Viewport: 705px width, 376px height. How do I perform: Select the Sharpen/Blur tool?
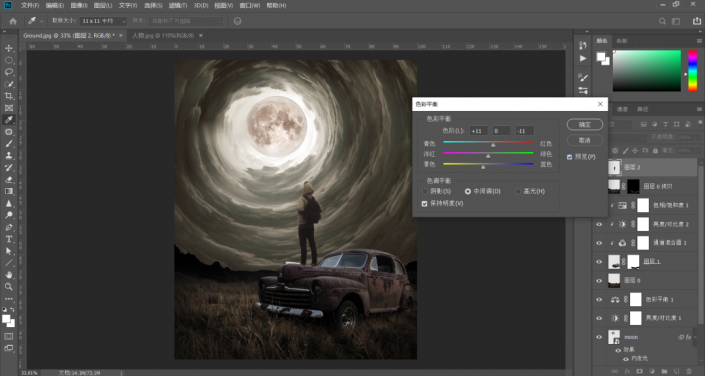tap(9, 203)
